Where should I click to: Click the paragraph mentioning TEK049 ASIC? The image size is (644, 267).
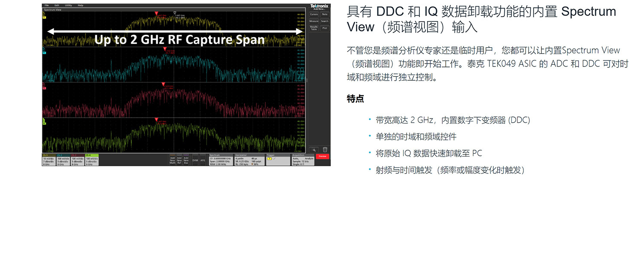click(488, 64)
